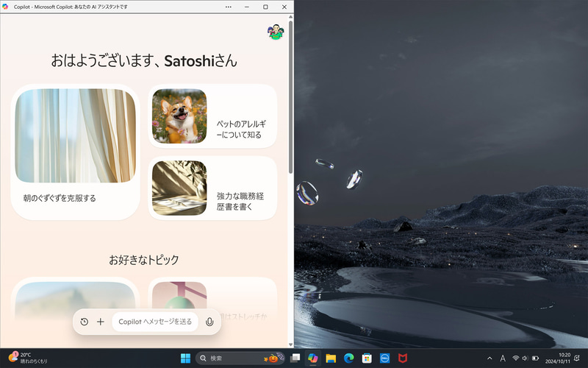The width and height of the screenshot is (588, 368).
Task: Open Task View from the taskbar
Action: point(295,358)
